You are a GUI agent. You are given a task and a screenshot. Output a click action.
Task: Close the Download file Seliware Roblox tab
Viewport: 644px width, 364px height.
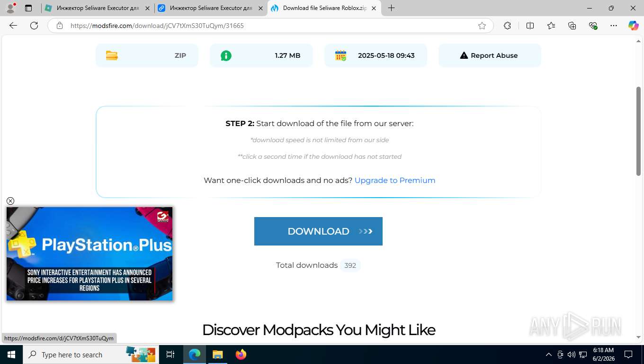click(x=374, y=8)
